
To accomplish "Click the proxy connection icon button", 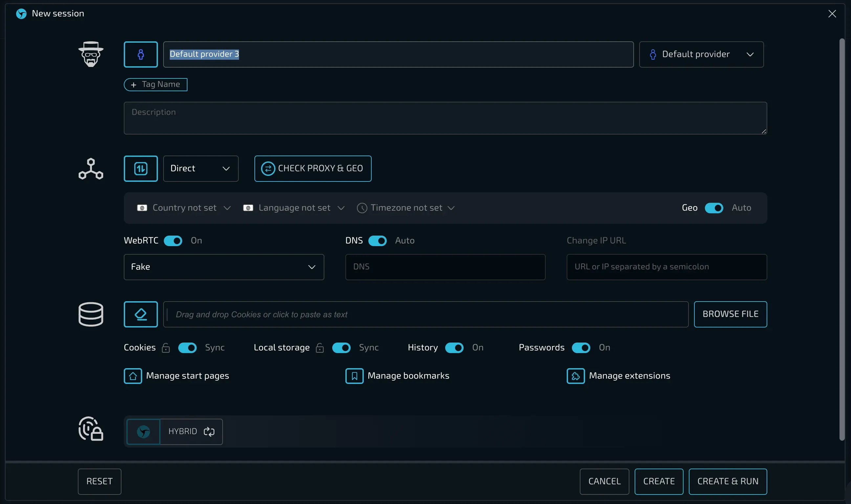I will pos(141,168).
